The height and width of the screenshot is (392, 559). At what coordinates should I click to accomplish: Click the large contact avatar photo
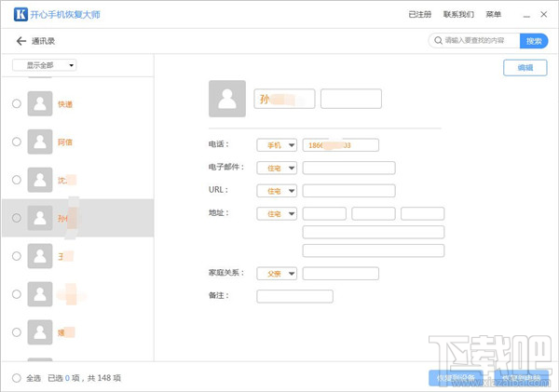click(x=227, y=99)
